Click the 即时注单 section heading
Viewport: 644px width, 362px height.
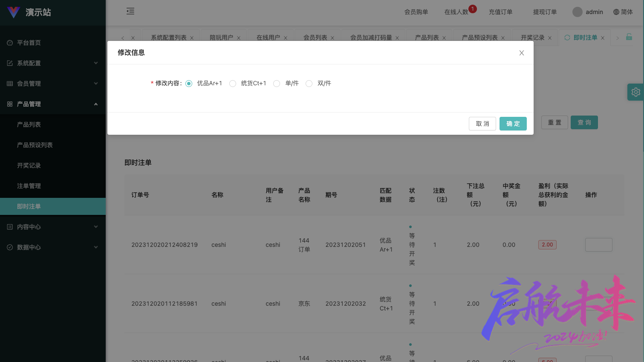[138, 162]
